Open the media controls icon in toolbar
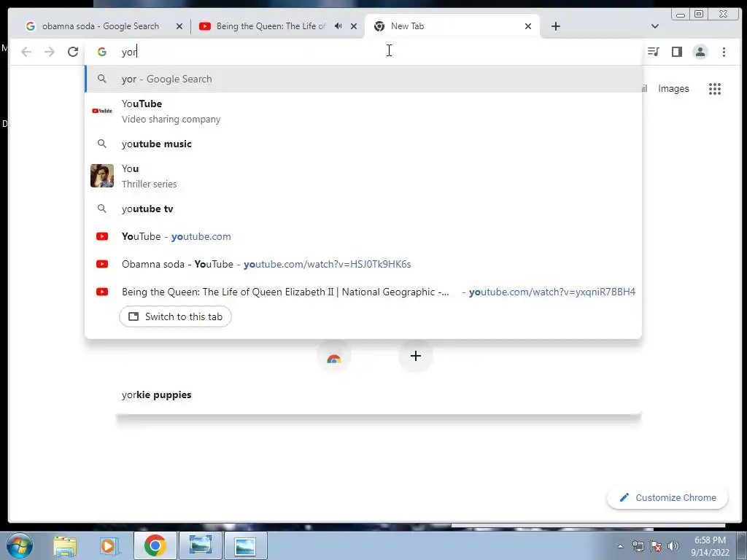747x560 pixels. tap(653, 52)
